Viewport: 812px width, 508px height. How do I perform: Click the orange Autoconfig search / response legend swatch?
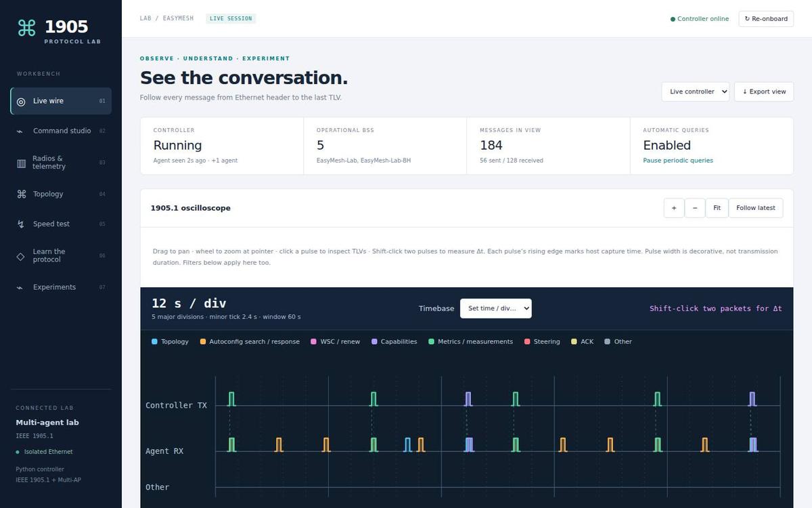(x=203, y=342)
